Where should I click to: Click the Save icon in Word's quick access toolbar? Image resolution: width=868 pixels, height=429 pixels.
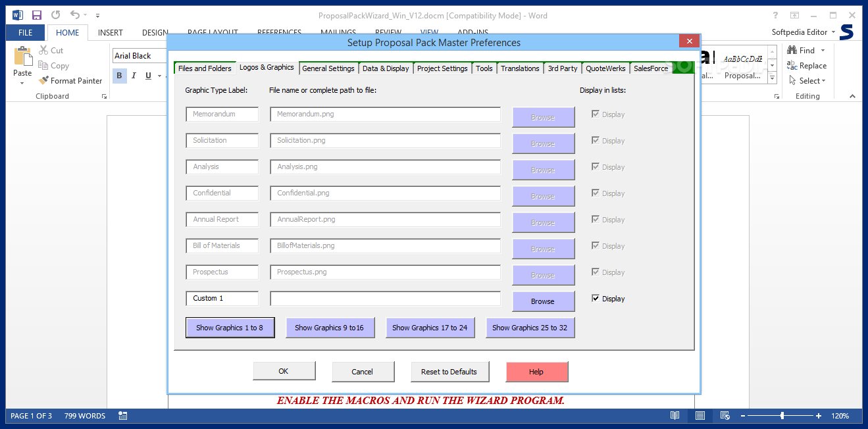click(37, 15)
